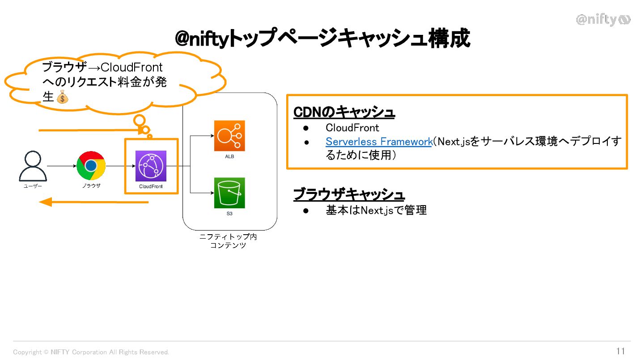Screen dimensions: 644x362
Task: Click the '基本はNext.jsで管理' bullet text
Action: point(376,210)
